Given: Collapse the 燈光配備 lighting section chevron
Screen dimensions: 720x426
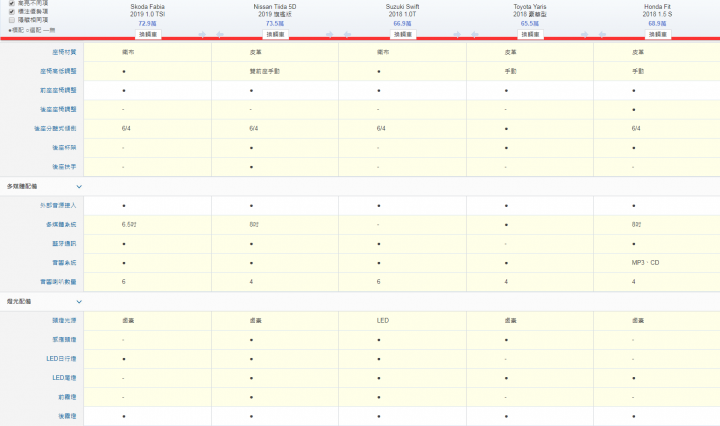Looking at the screenshot, I should 79,302.
